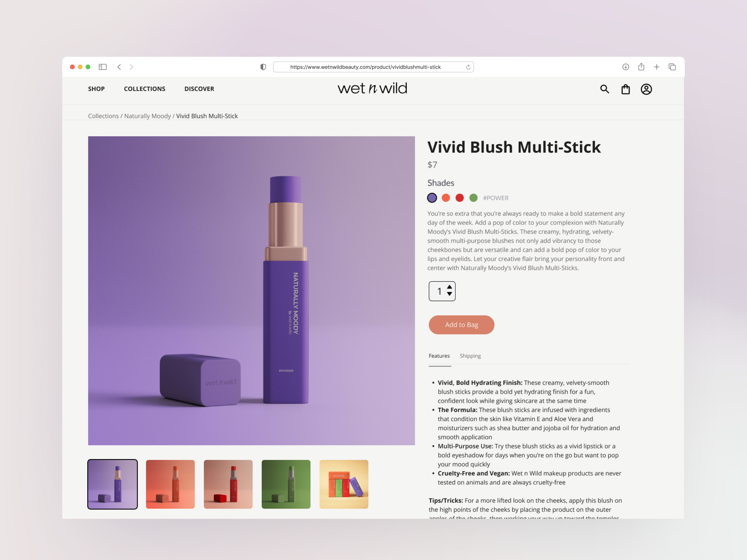
Task: Click the Add to Bag button
Action: 461,325
